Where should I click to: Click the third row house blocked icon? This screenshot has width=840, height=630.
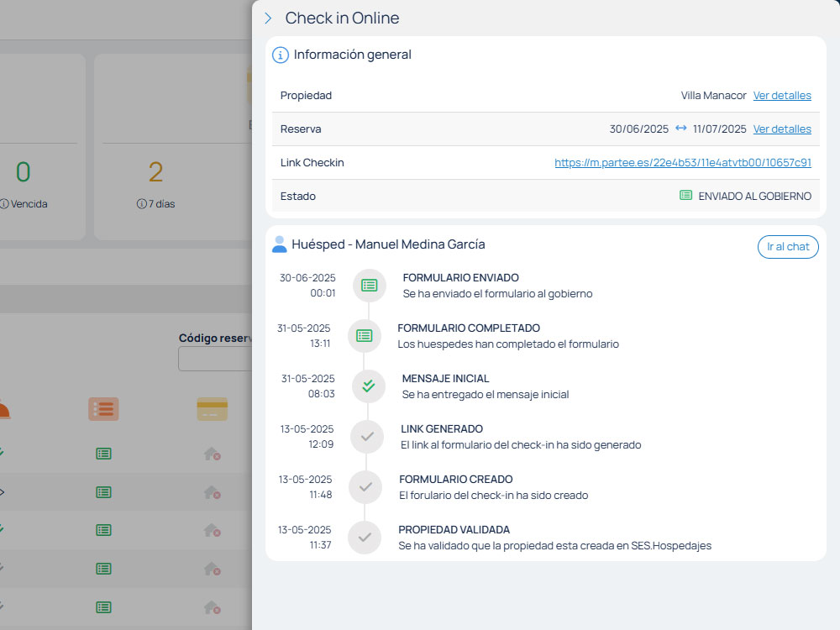tap(213, 530)
